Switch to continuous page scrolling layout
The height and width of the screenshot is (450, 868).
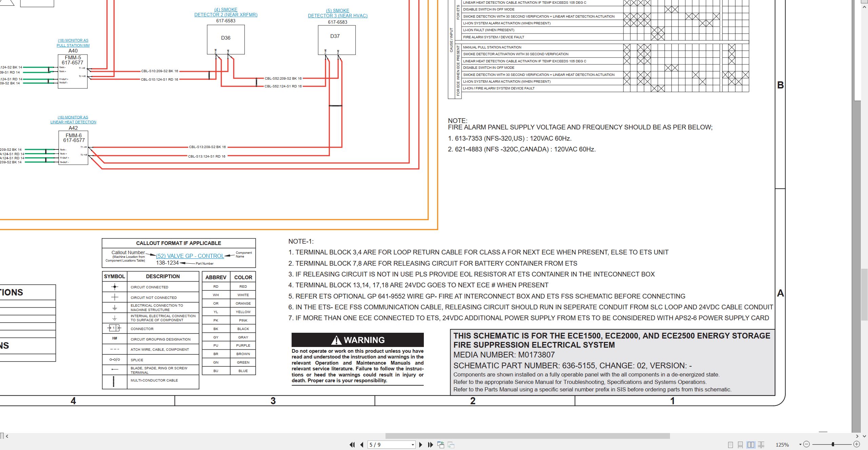pos(741,445)
